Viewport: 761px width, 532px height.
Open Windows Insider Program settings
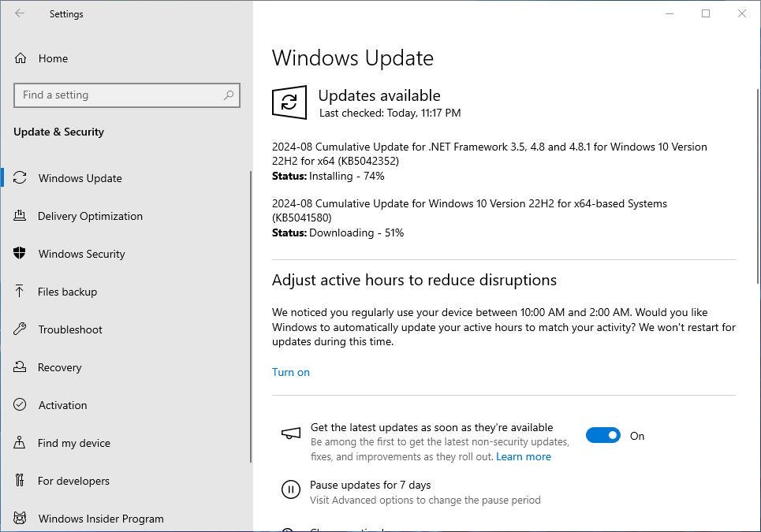point(101,519)
